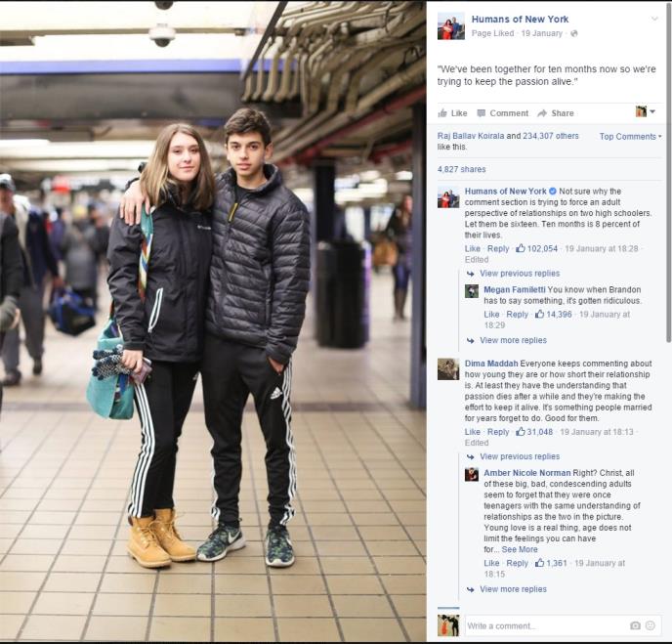Open the post options chevron beside Humans of New York
672x644 pixels.
click(654, 19)
